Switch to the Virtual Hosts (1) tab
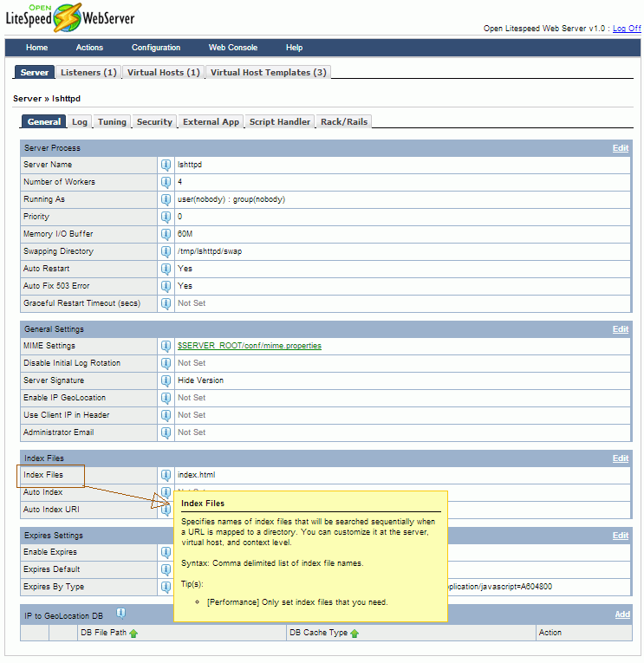644x663 pixels. pos(164,72)
